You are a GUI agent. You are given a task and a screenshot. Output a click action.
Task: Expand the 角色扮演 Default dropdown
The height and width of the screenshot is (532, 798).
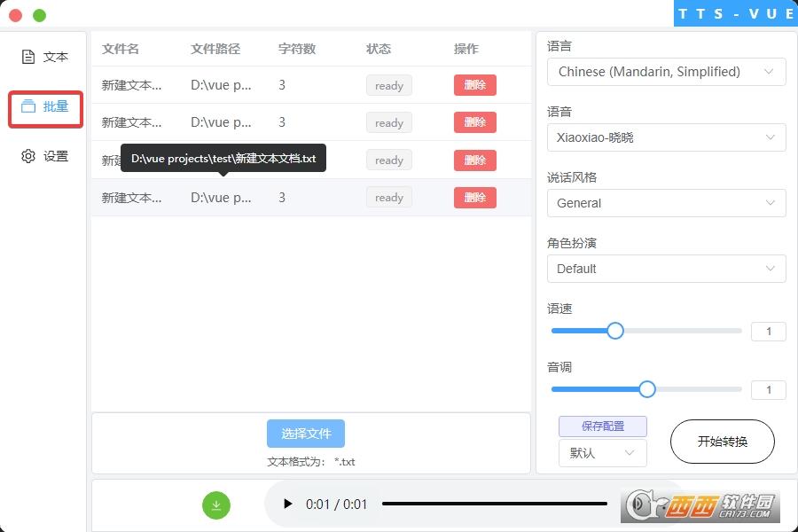tap(666, 269)
